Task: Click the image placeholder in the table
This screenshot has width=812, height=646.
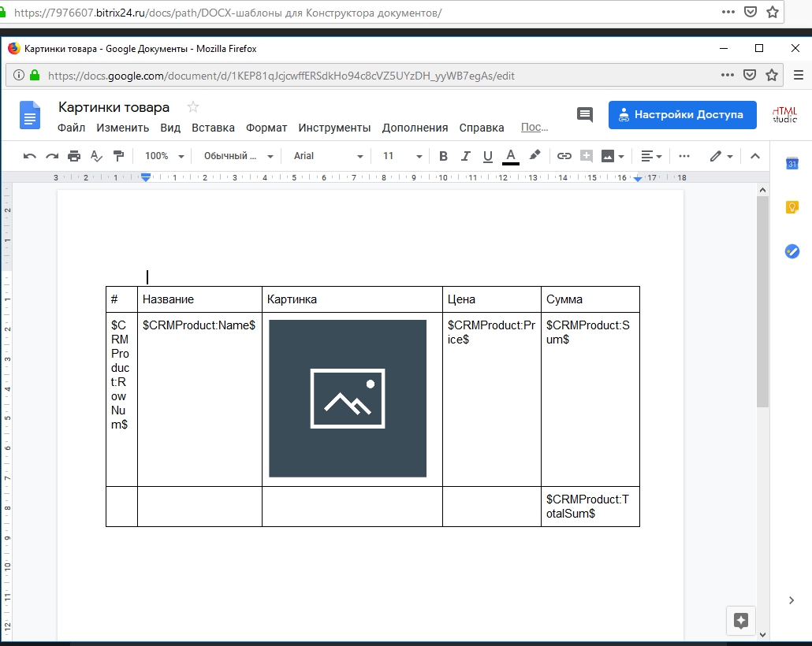Action: click(x=348, y=398)
